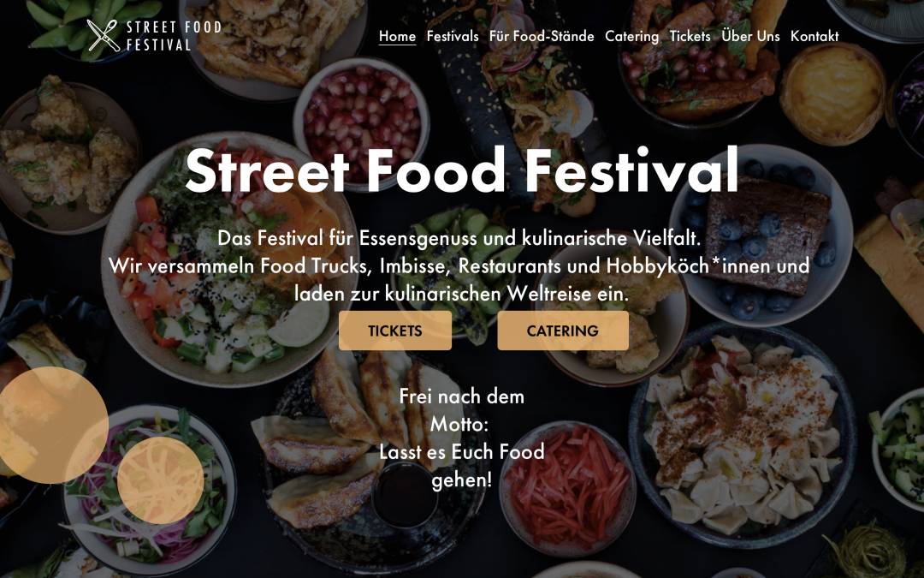Go to the Tickets navigation link
The image size is (924, 578).
tap(690, 36)
